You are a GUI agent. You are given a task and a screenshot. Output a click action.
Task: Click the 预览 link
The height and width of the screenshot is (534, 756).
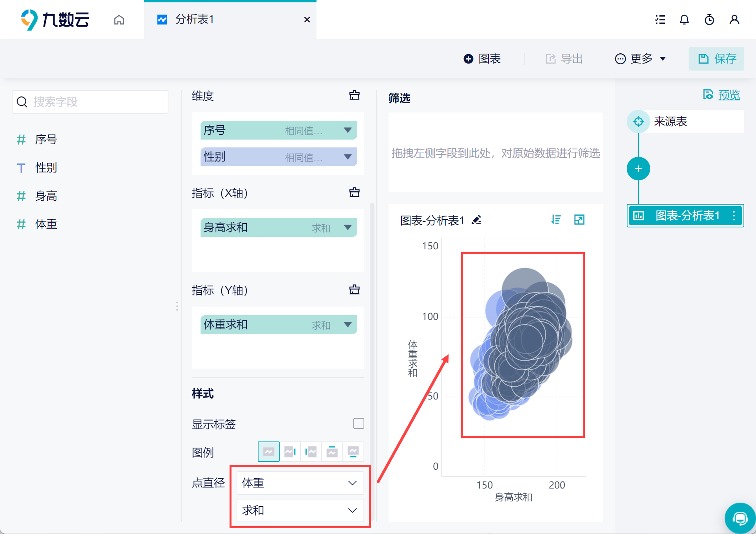tap(729, 95)
